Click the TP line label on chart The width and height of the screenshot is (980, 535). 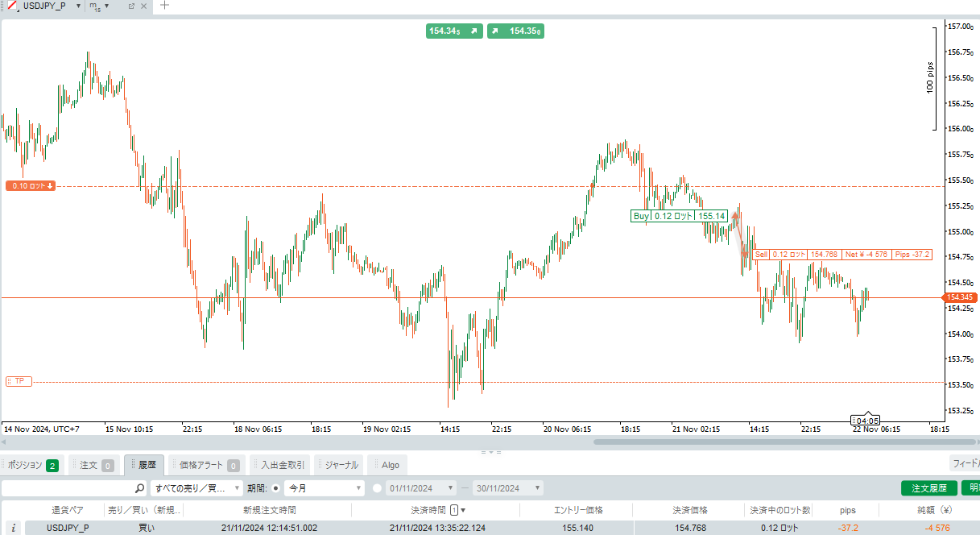(19, 381)
